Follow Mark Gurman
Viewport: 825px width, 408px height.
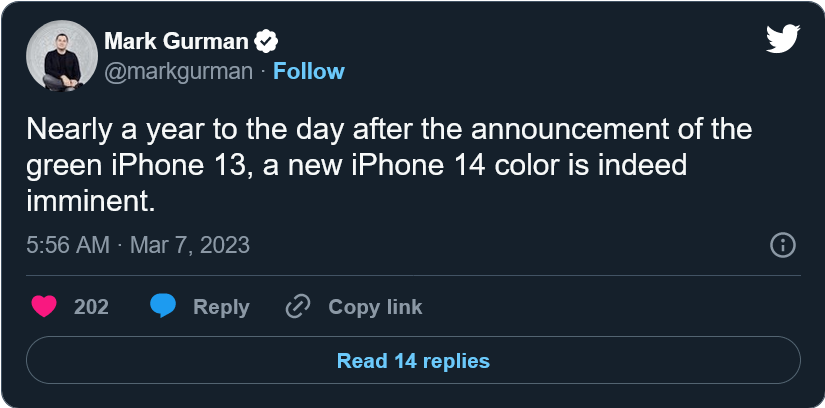(x=309, y=71)
